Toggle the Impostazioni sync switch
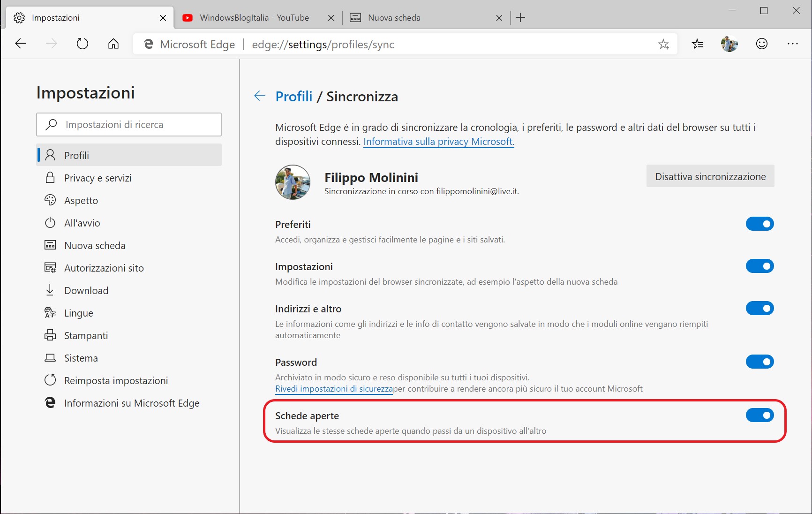812x514 pixels. click(760, 266)
